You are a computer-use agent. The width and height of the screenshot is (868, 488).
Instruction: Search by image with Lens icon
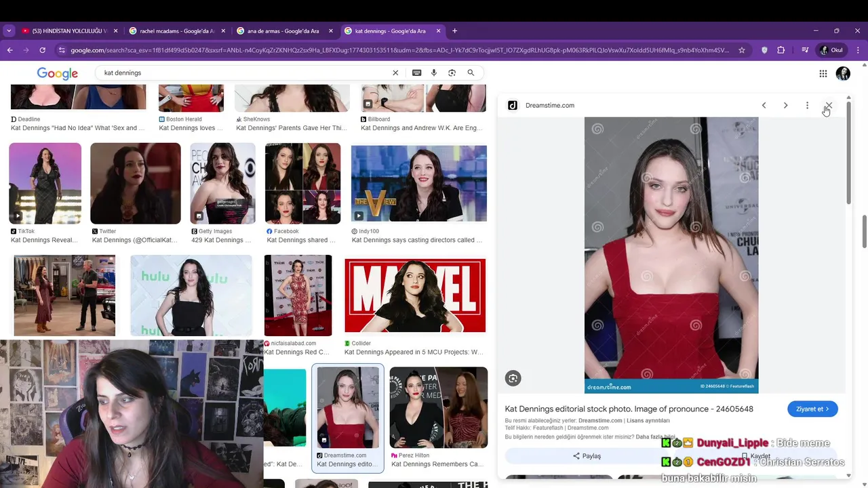pyautogui.click(x=452, y=73)
